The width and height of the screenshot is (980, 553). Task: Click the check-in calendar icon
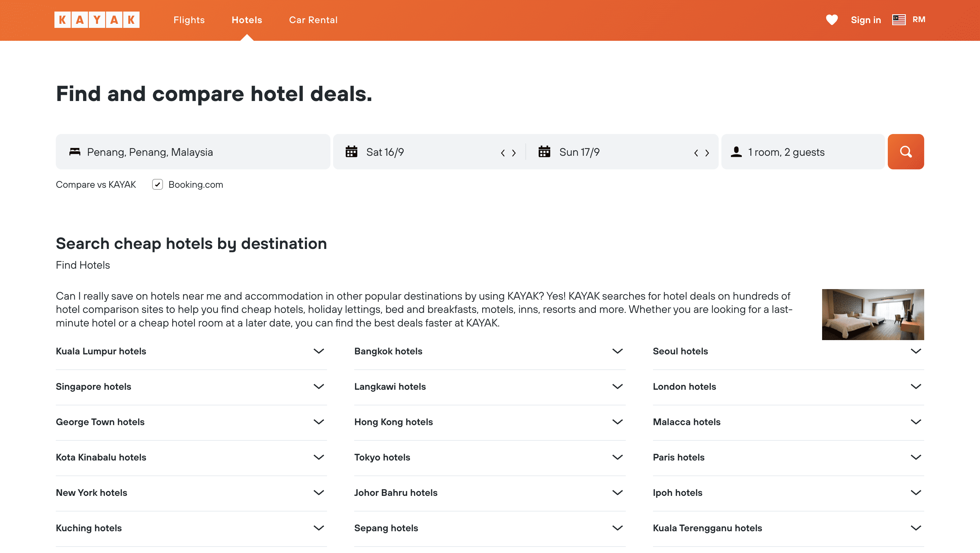pos(352,151)
